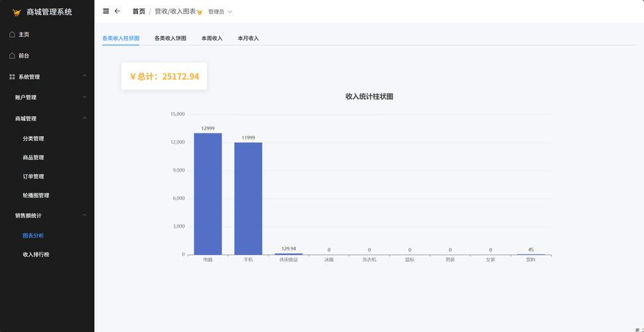
Task: Click the 商城管理系统 title
Action: 49,13
